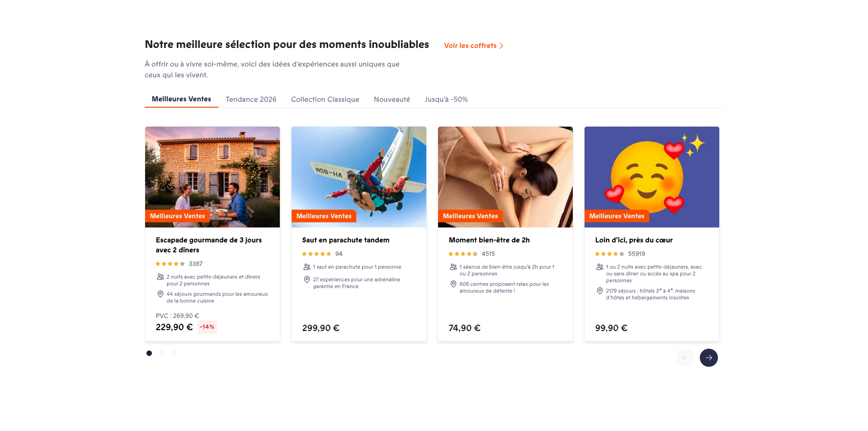Show the Jusqu'à -50% tab
This screenshot has height=431, width=868.
pos(446,99)
